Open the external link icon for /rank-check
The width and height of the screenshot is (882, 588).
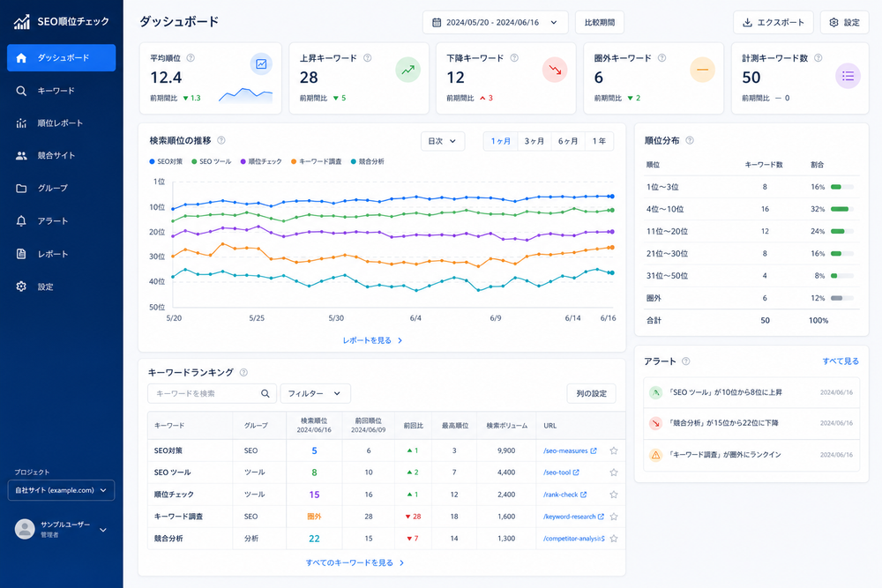pyautogui.click(x=583, y=495)
